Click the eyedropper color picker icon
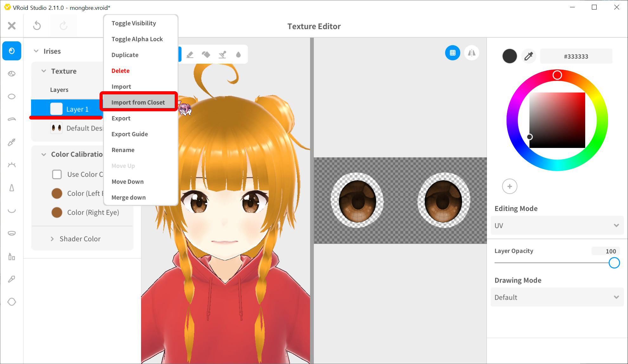The width and height of the screenshot is (628, 364). pos(528,56)
